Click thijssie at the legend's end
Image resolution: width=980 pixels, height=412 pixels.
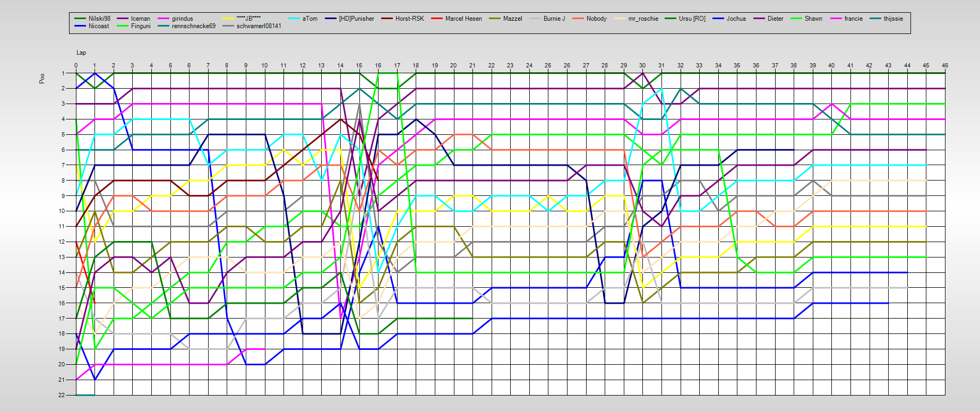pos(893,19)
